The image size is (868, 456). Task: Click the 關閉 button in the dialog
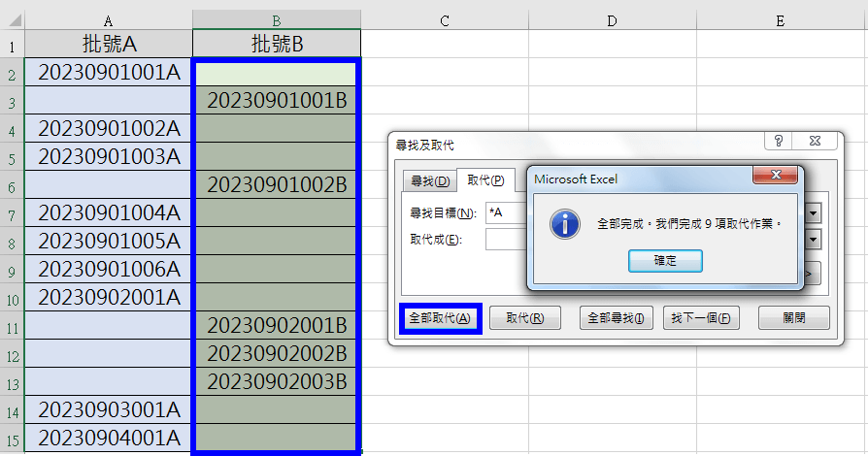click(x=793, y=318)
